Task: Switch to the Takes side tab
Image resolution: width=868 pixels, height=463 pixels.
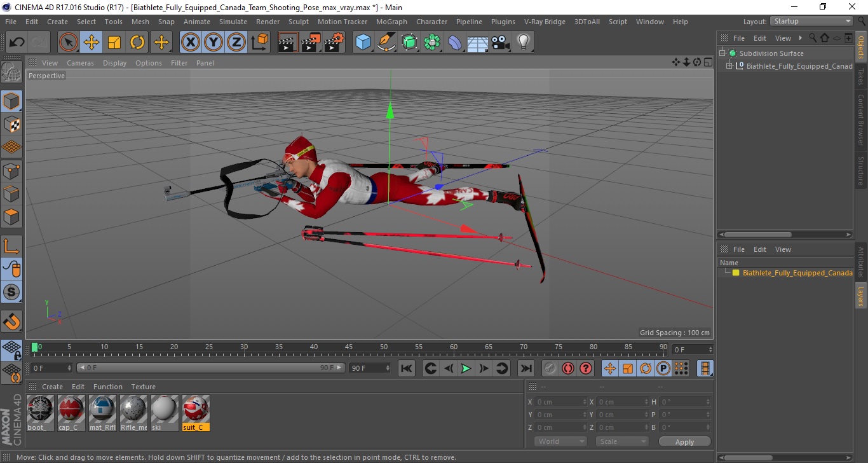Action: tap(861, 77)
